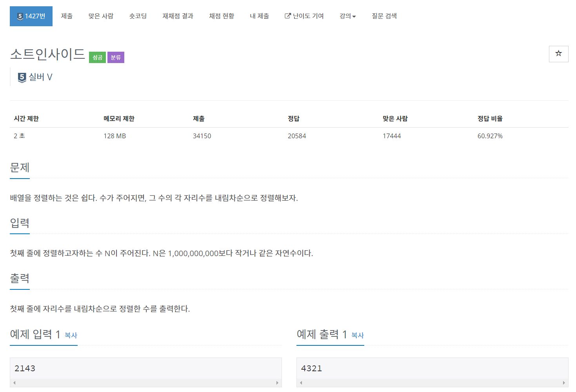
Task: Click the 문제 section heading
Action: pyautogui.click(x=20, y=168)
